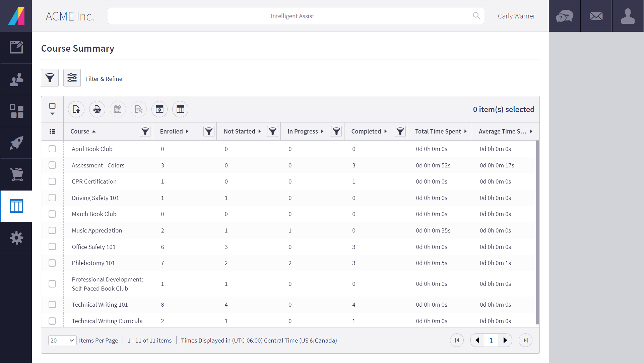Open the people management sidebar icon
This screenshot has height=363, width=644.
[x=16, y=79]
